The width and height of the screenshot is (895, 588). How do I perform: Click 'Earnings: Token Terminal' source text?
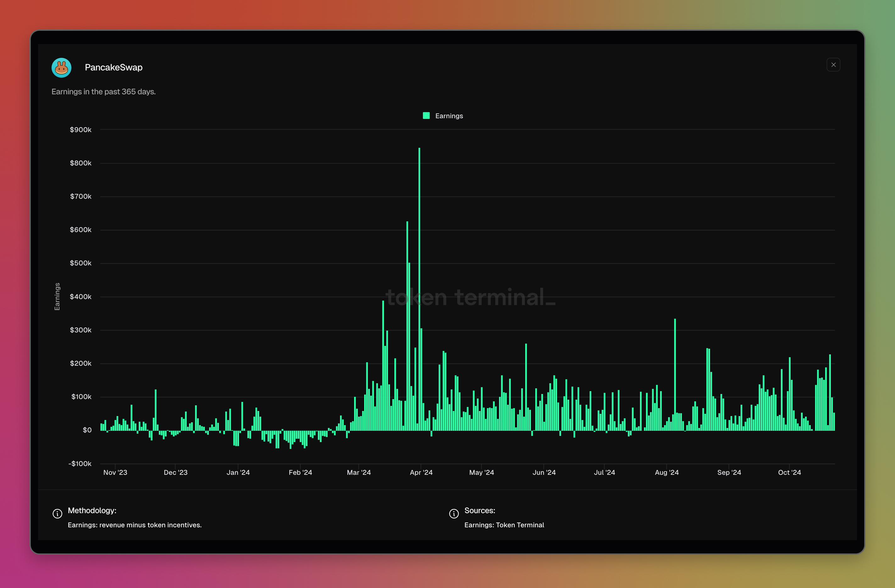[x=504, y=525]
